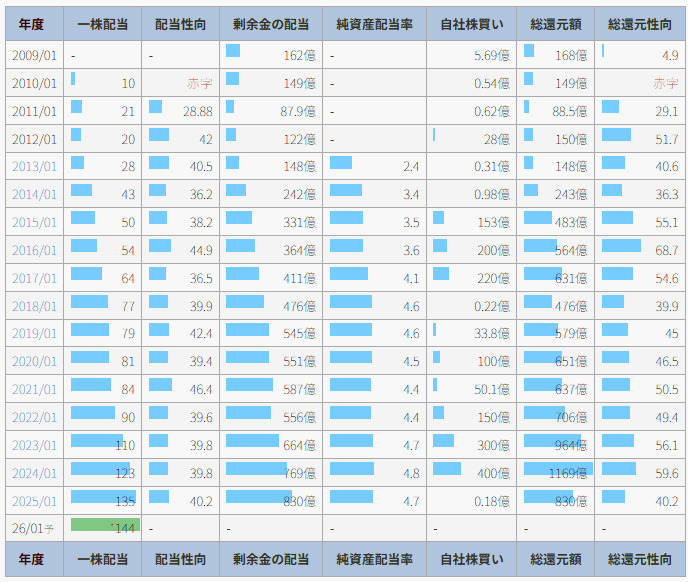Click the 自社株買い header in the bottom row
Viewport: 688px width, 582px height.
point(472,559)
